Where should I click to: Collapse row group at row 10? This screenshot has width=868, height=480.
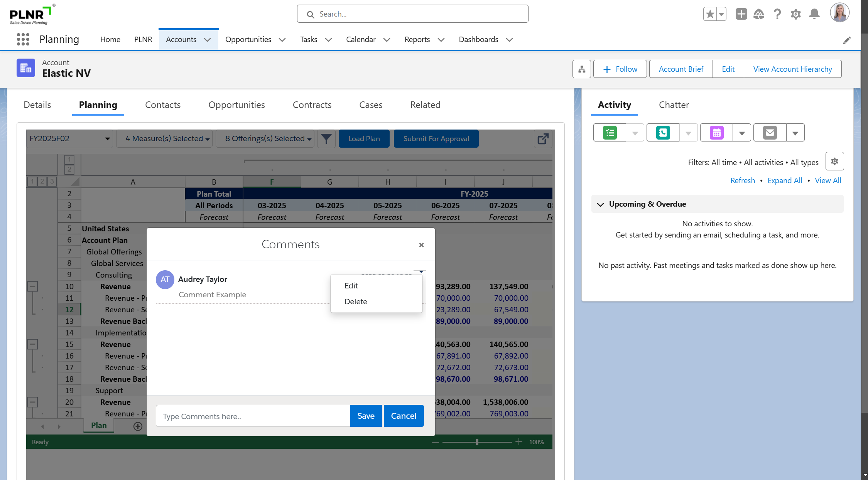33,286
